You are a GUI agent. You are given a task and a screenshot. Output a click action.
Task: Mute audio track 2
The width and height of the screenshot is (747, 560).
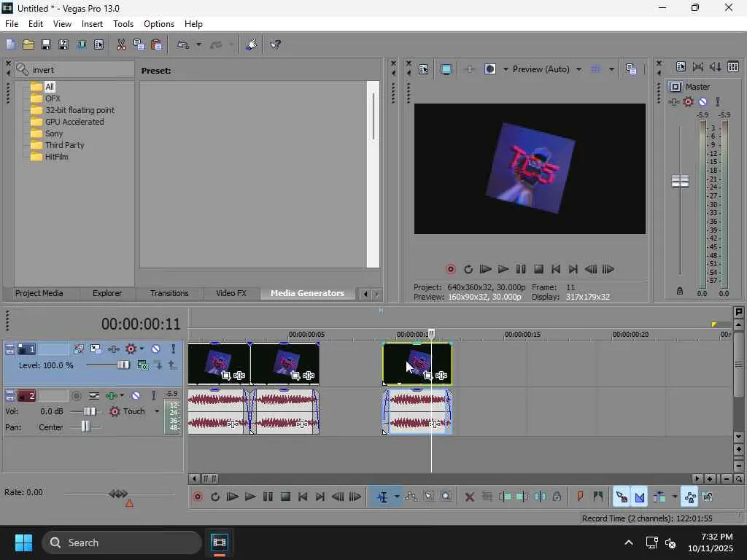click(x=136, y=396)
